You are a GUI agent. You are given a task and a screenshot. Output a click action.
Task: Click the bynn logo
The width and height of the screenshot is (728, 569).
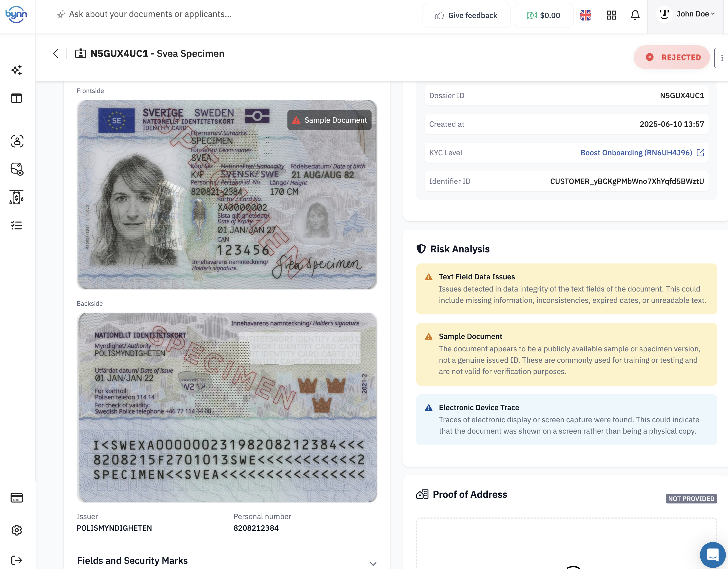16,14
